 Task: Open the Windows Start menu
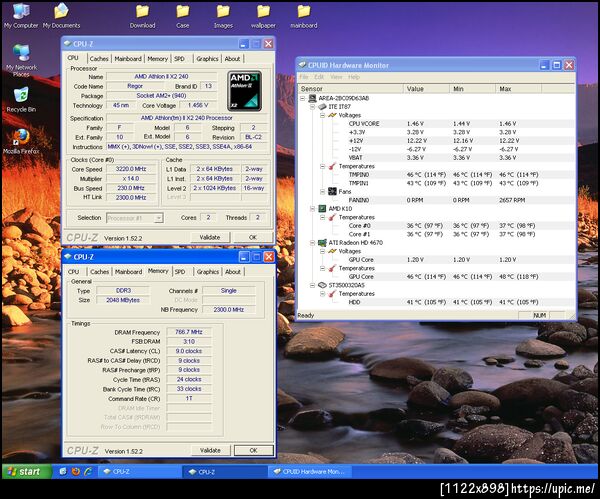tap(26, 471)
